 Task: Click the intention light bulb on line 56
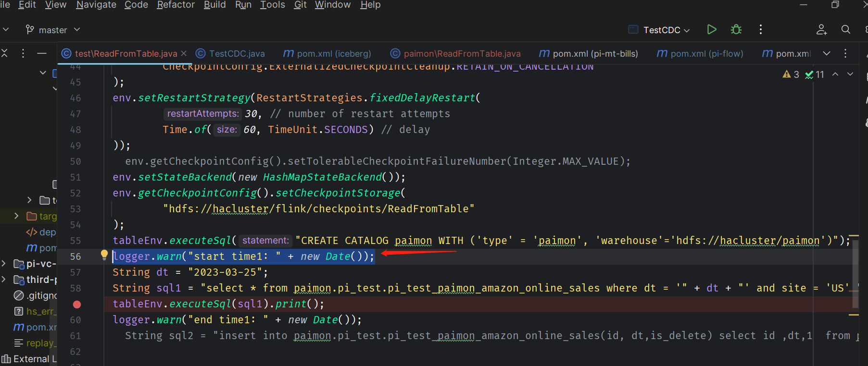(104, 255)
